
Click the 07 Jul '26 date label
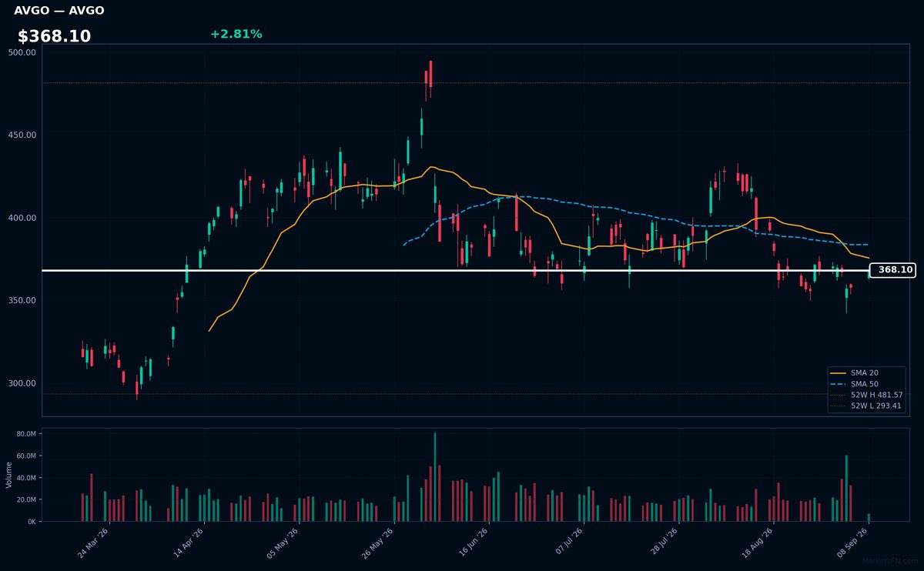point(567,543)
